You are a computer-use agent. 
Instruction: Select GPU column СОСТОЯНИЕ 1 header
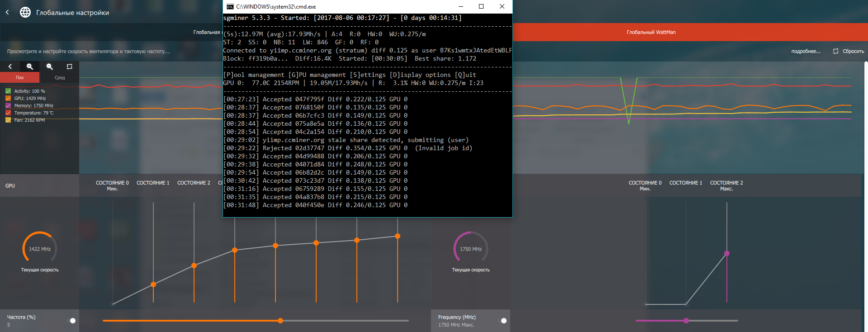[x=153, y=183]
